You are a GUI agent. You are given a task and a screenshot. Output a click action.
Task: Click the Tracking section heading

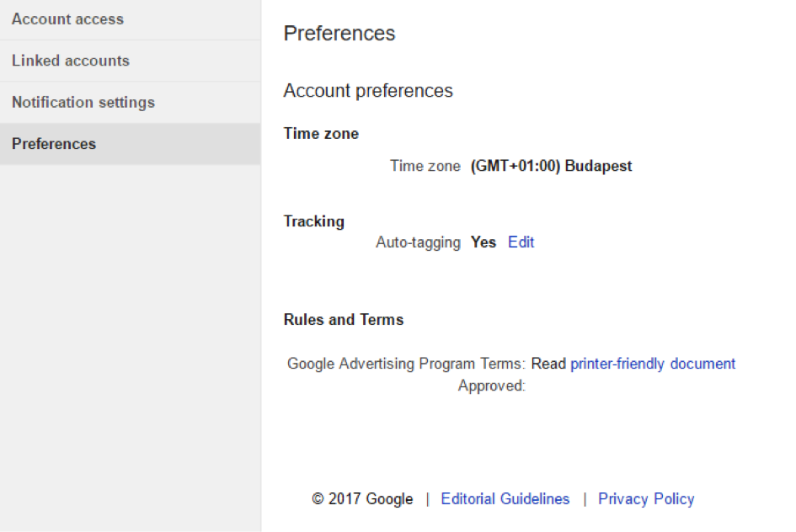pyautogui.click(x=314, y=221)
